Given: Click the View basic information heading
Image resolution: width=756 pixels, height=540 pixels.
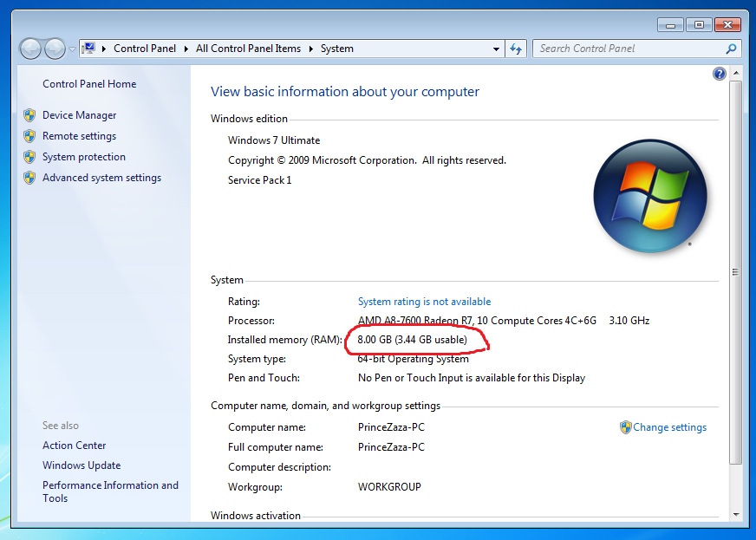Looking at the screenshot, I should (x=345, y=92).
